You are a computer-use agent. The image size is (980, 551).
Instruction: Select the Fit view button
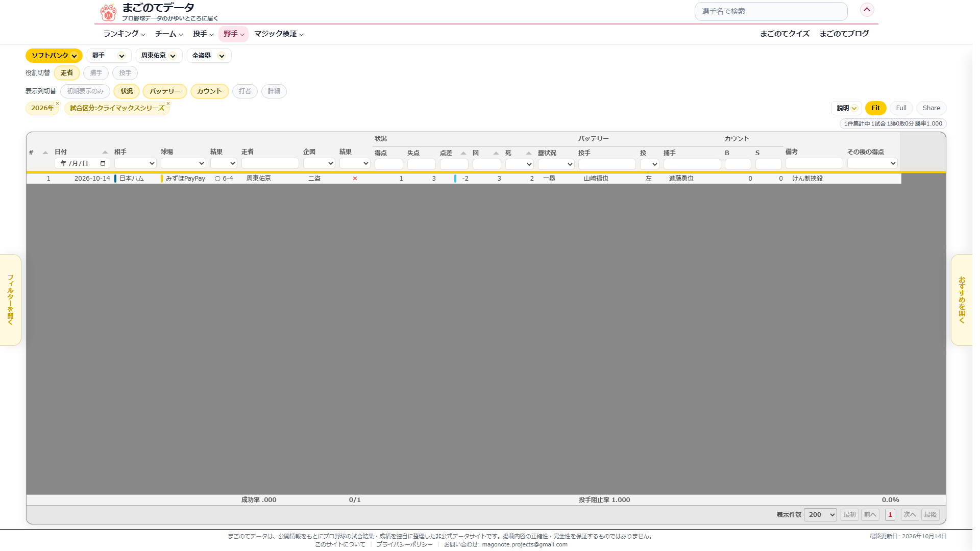876,108
